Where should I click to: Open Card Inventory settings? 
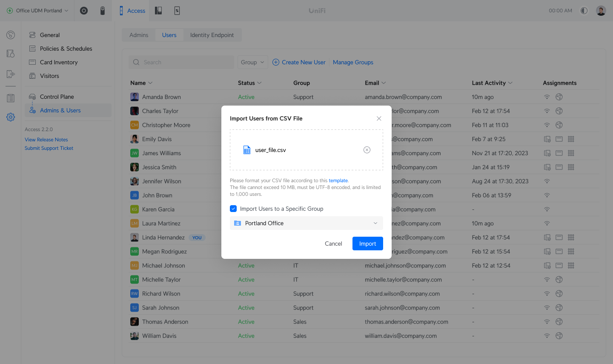[x=68, y=62]
